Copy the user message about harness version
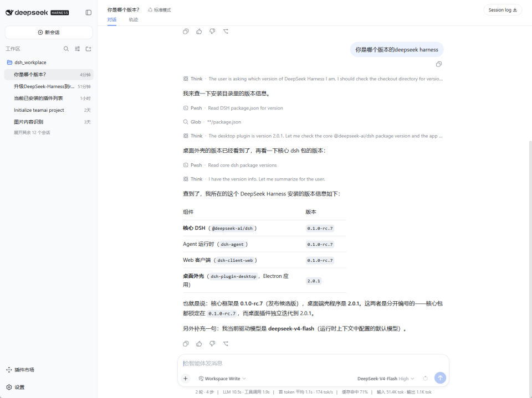532x398 pixels. click(x=439, y=64)
